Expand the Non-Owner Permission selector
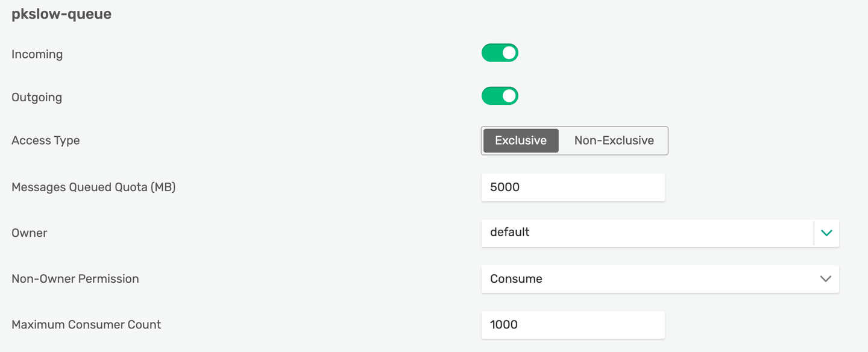 coord(660,279)
